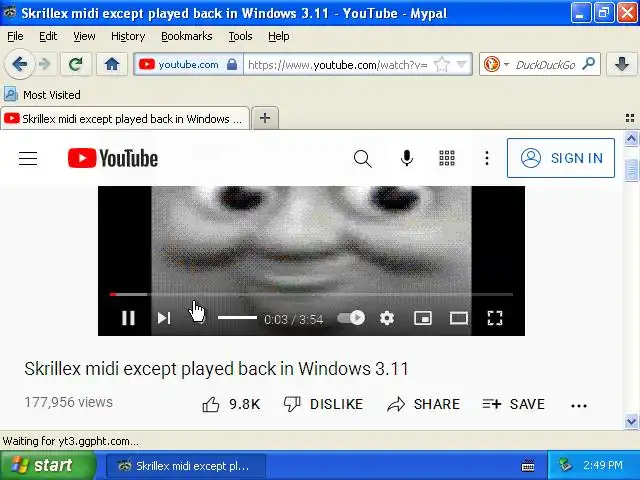This screenshot has width=640, height=480.
Task: Click the search magnifier in DuckDuckGo box
Action: pos(589,63)
